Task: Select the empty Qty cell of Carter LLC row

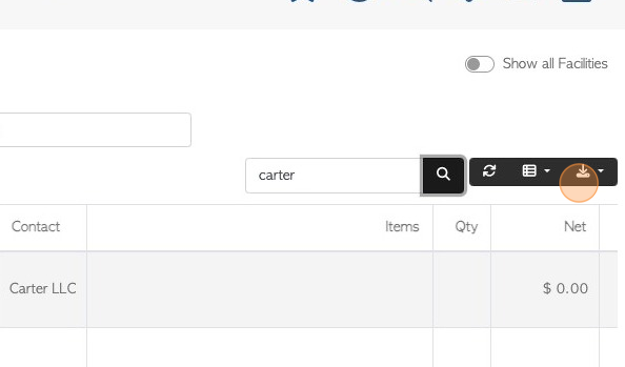Action: click(462, 289)
